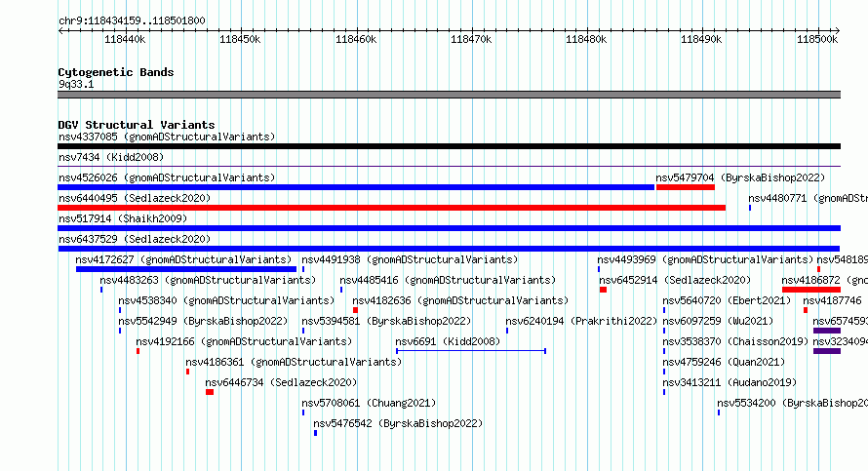Viewport: 868px width, 471px height.
Task: Select the purple nsv6574593 variant bar
Action: (827, 331)
